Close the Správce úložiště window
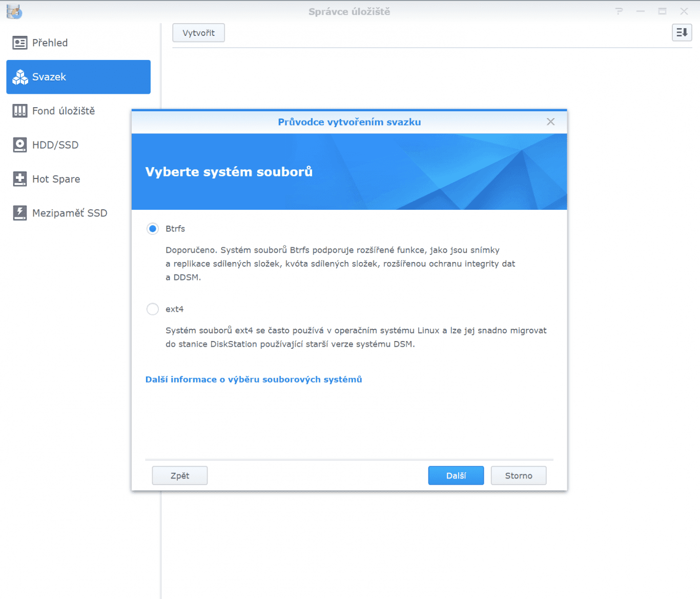This screenshot has width=700, height=599. (x=684, y=11)
